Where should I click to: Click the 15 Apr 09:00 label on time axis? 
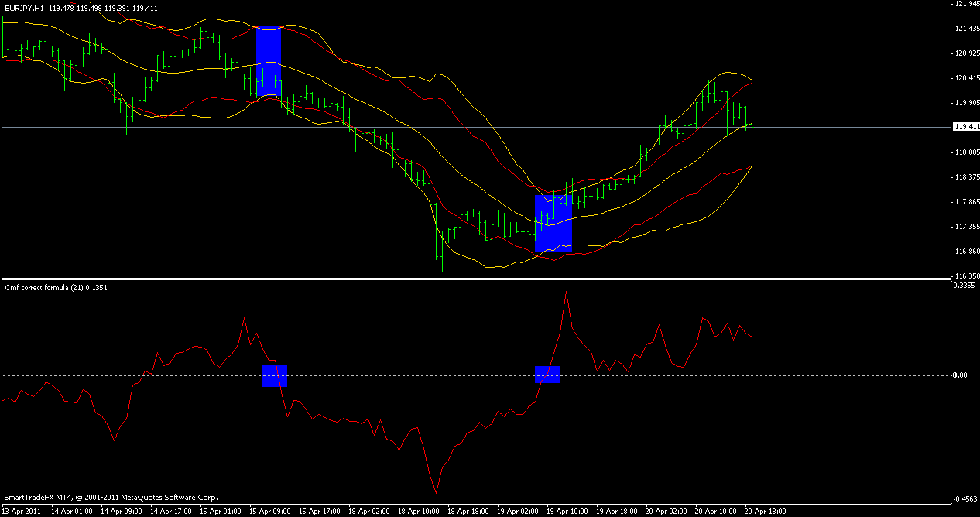(270, 512)
